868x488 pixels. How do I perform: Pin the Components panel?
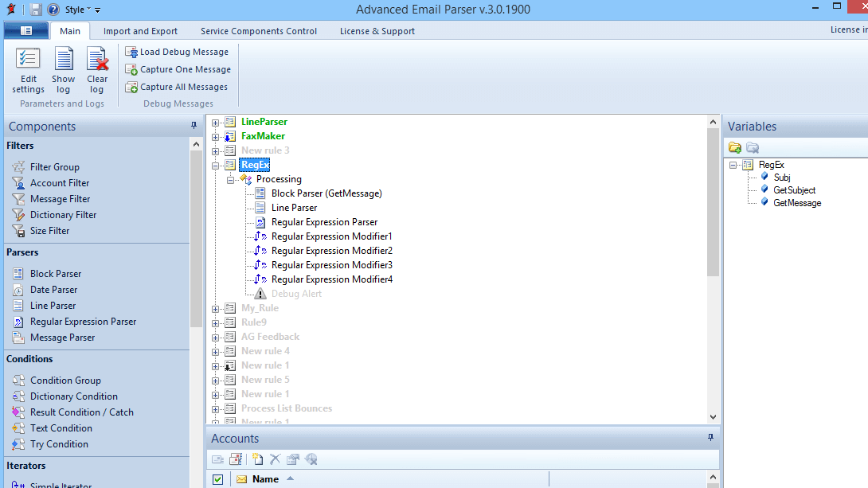[x=194, y=126]
